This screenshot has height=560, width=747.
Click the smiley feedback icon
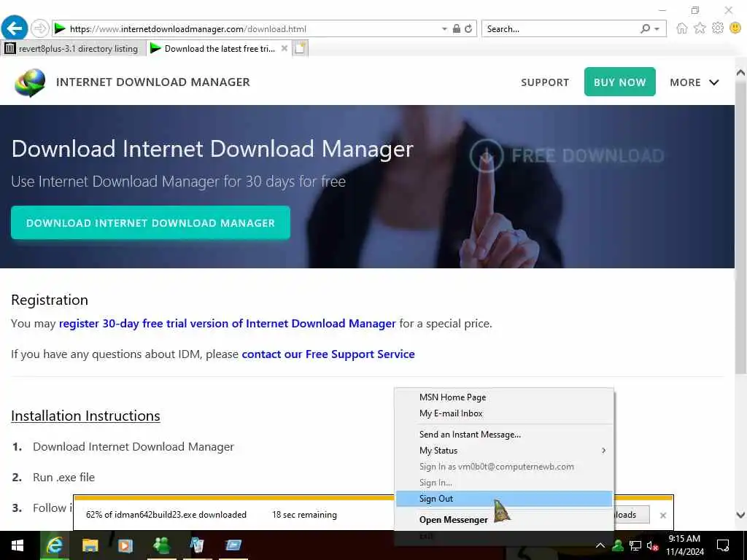tap(735, 28)
